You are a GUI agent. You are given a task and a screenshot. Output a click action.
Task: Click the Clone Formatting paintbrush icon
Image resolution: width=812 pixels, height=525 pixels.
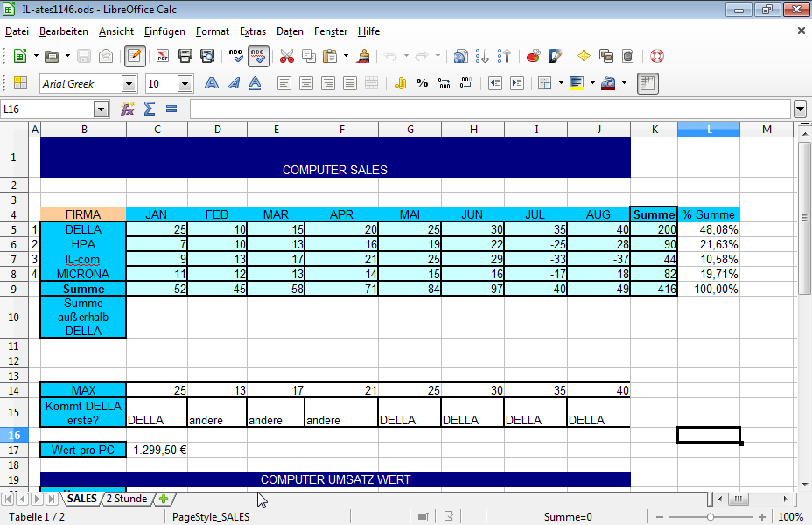tap(364, 56)
